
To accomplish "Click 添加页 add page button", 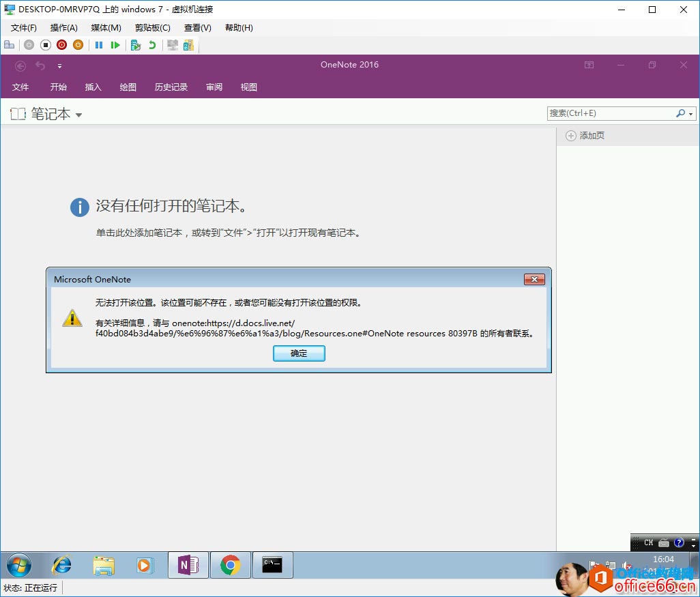I will point(585,136).
